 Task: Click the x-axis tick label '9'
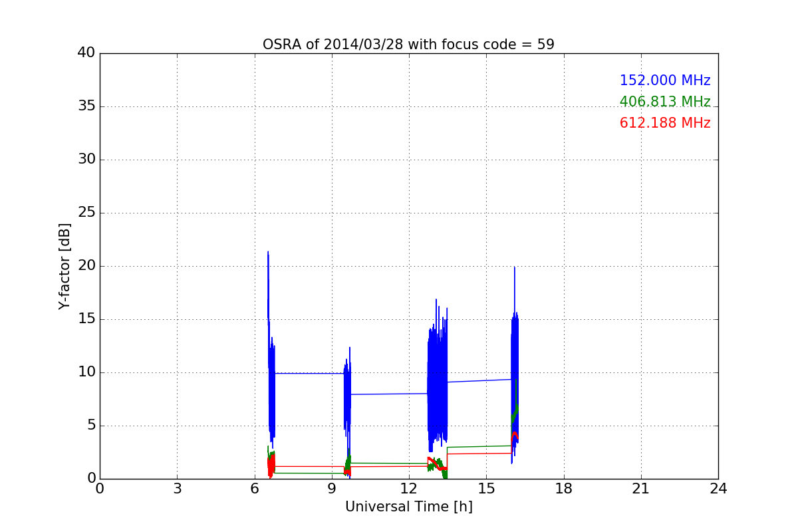click(x=332, y=489)
